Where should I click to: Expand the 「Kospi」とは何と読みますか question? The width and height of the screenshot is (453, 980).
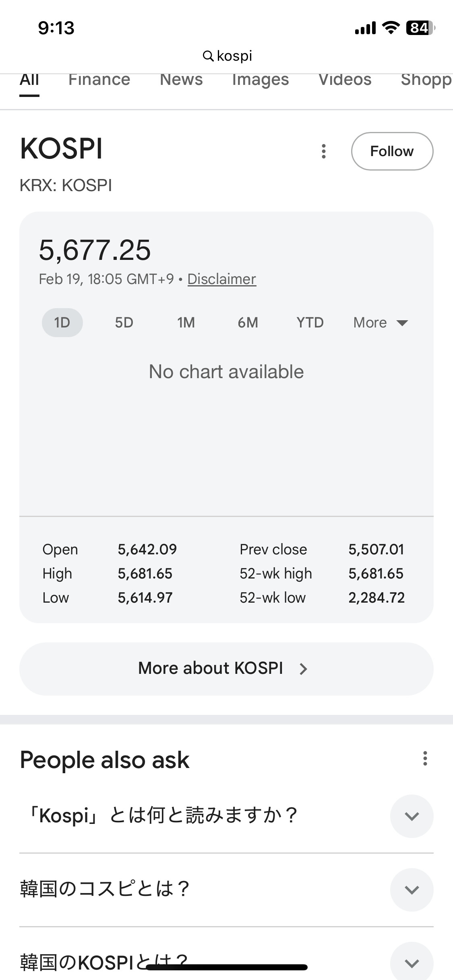click(x=412, y=816)
